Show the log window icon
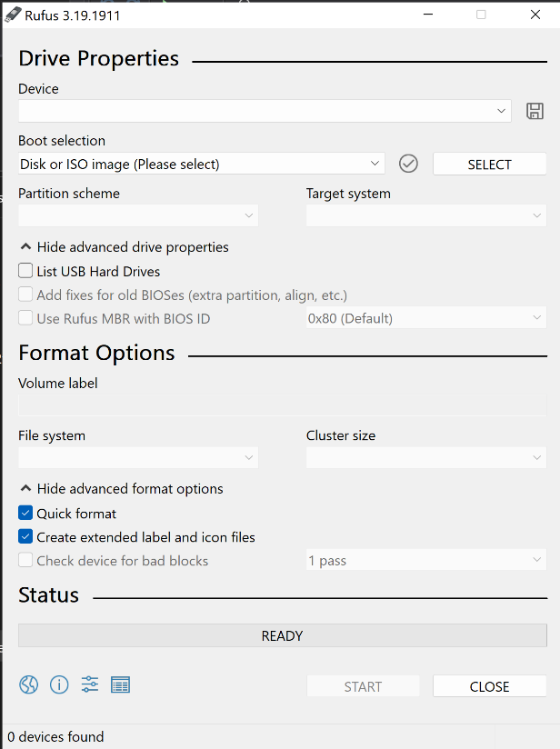Viewport: 560px width, 749px height. click(120, 684)
